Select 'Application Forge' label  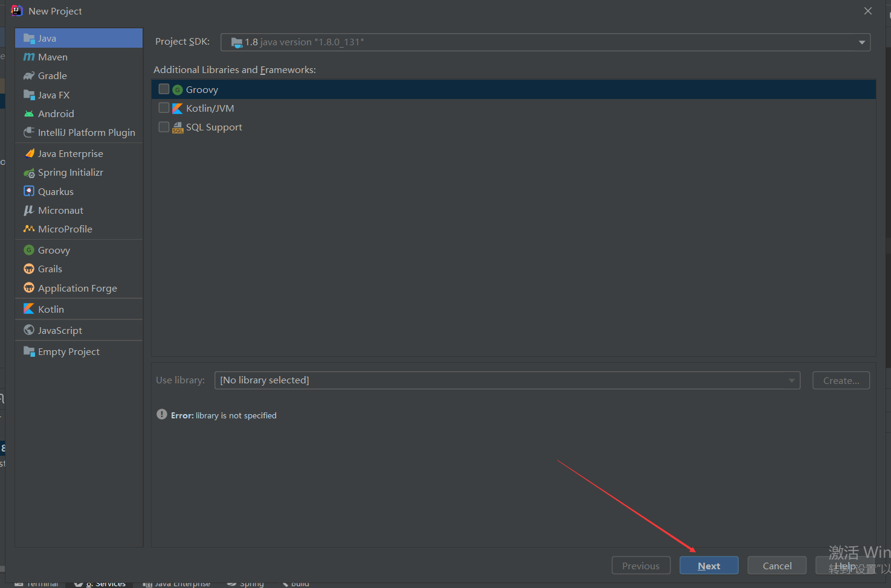coord(77,288)
